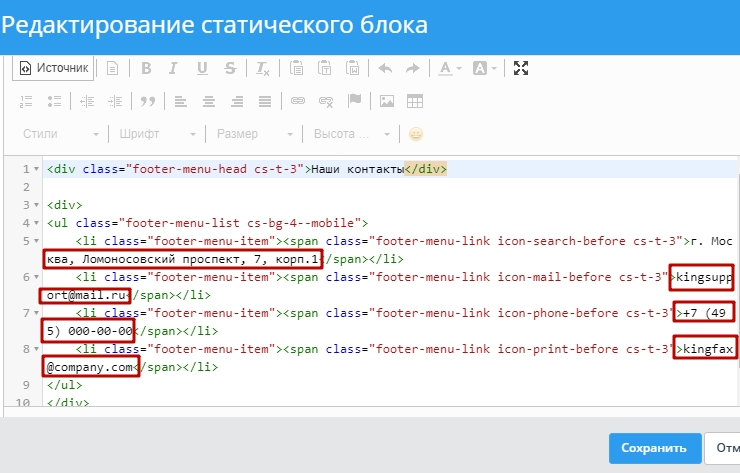Click the Italic formatting icon
The width and height of the screenshot is (740, 473).
(174, 69)
